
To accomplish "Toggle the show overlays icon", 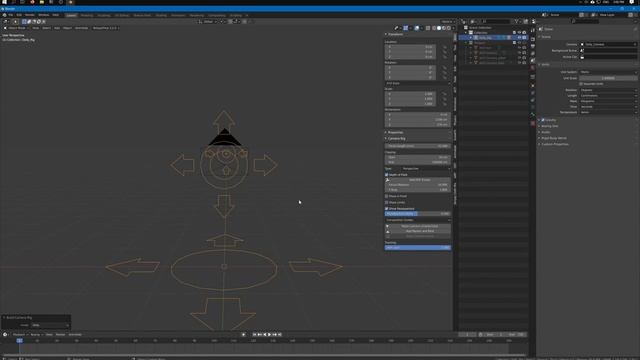I will coord(417,28).
